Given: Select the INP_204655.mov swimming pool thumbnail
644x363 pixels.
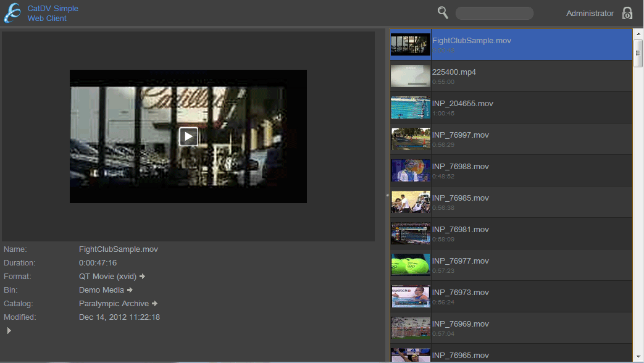Looking at the screenshot, I should pyautogui.click(x=411, y=107).
